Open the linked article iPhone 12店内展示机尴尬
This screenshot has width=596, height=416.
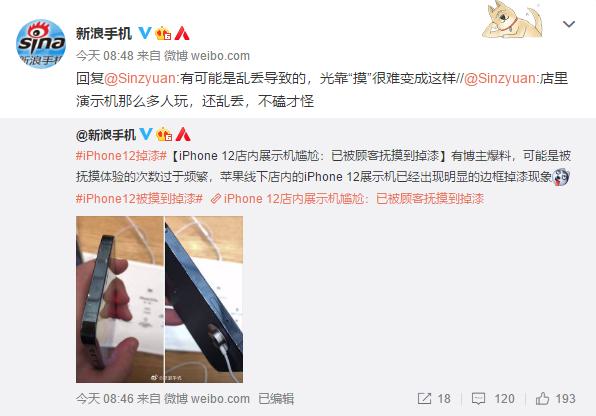point(347,198)
